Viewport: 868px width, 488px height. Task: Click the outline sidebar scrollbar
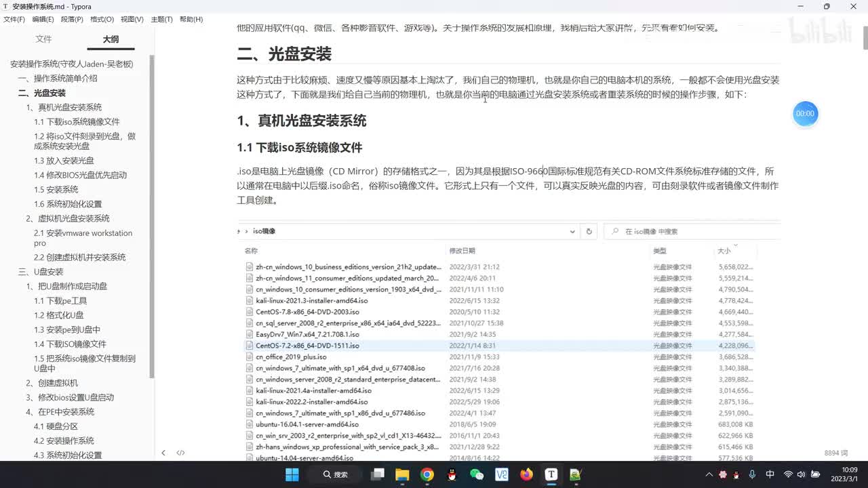[x=152, y=217]
